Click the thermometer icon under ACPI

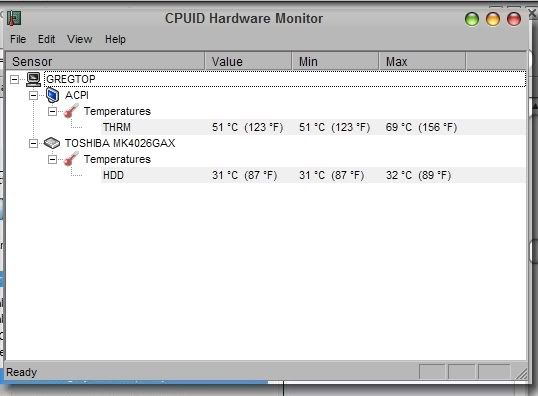coord(71,111)
